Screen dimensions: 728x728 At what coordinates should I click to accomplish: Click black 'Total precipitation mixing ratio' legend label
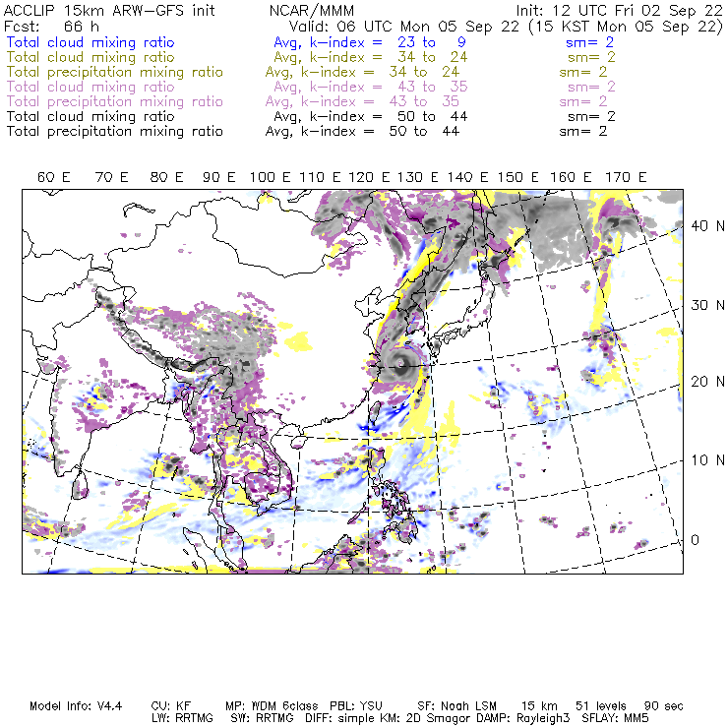[115, 132]
